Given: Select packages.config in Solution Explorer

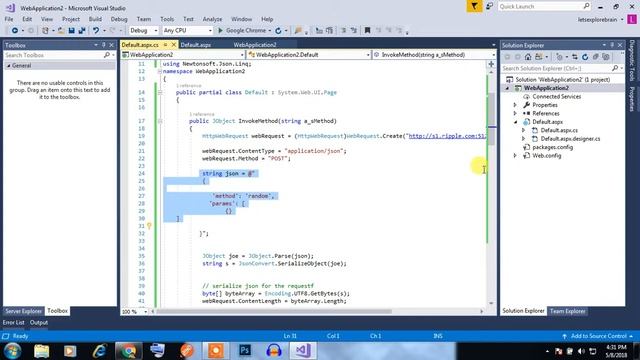Looking at the screenshot, I should (552, 147).
